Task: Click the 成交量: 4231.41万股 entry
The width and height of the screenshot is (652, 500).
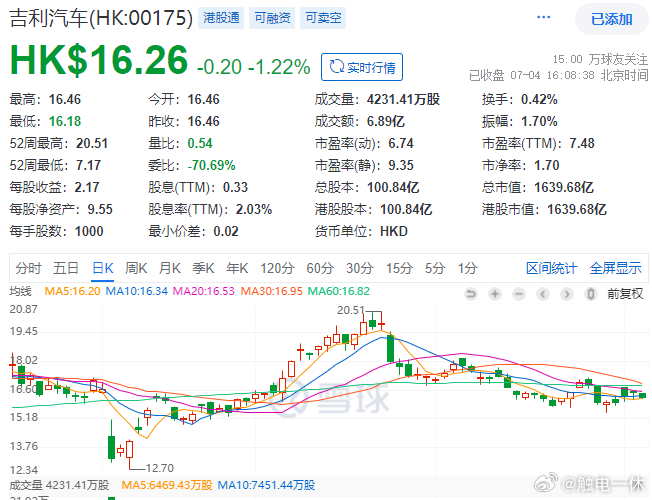Action: tap(377, 99)
